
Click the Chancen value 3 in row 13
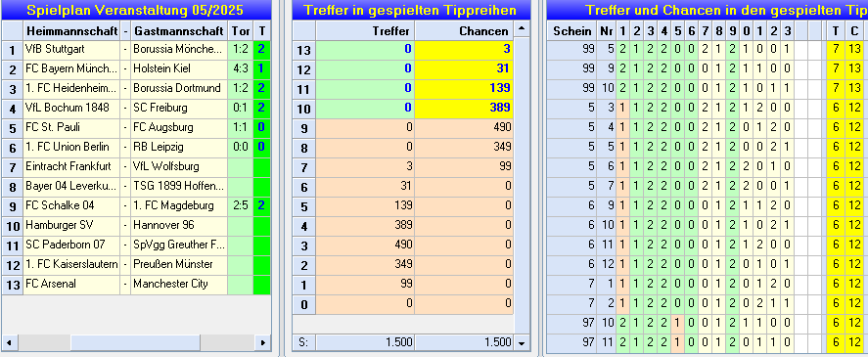coord(465,50)
